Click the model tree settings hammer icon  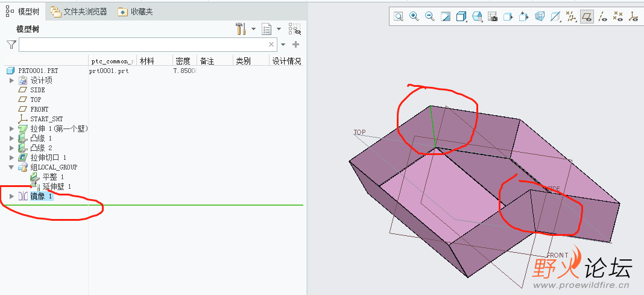coord(241,29)
